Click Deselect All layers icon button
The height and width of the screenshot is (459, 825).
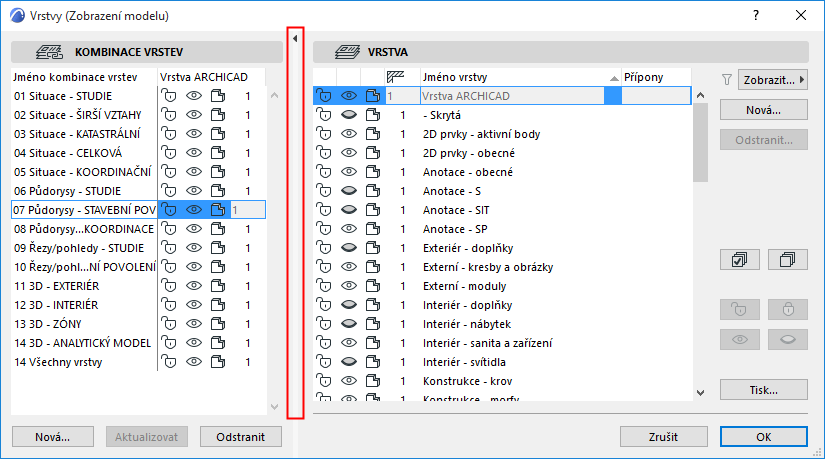point(788,260)
